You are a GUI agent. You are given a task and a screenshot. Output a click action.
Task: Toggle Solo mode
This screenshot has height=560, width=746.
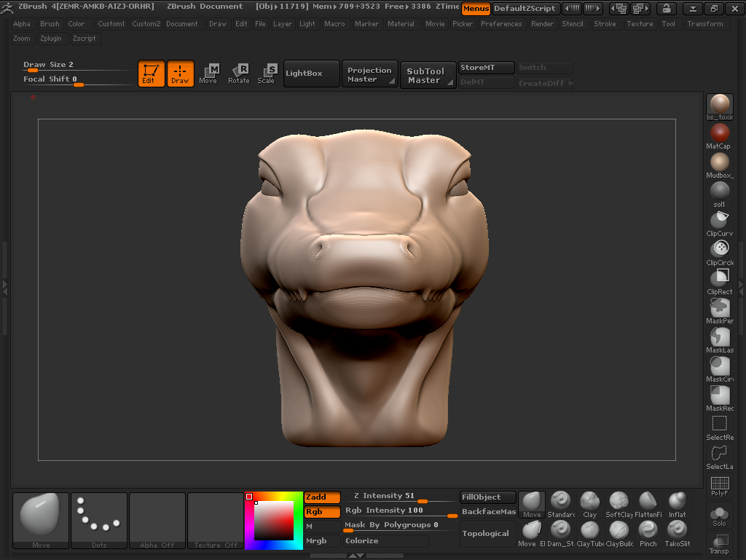click(x=720, y=513)
